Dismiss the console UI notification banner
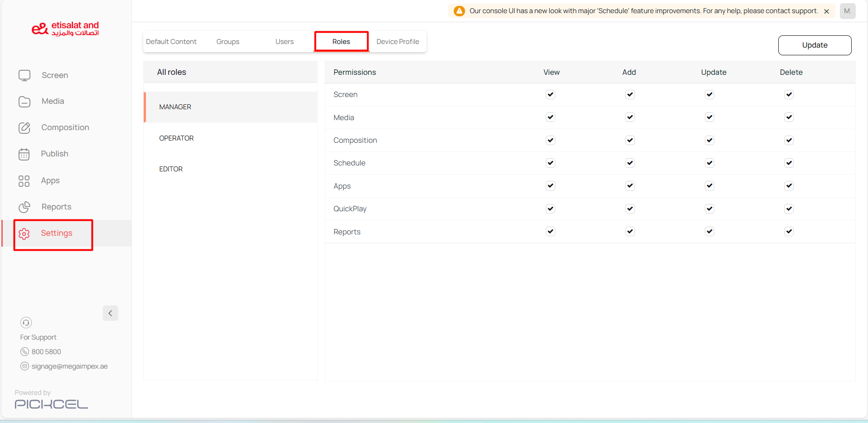The image size is (868, 423). (826, 11)
